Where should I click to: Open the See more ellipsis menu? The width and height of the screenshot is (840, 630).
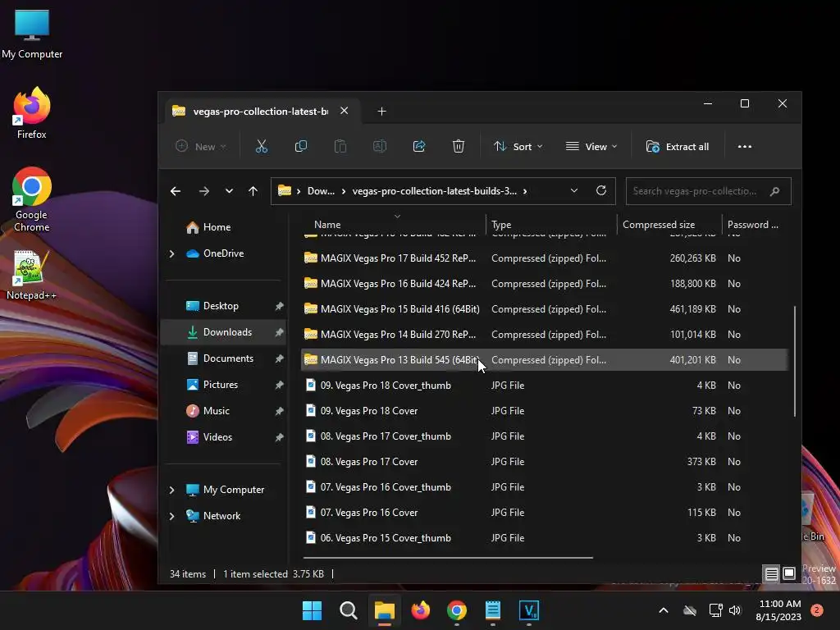pos(745,146)
